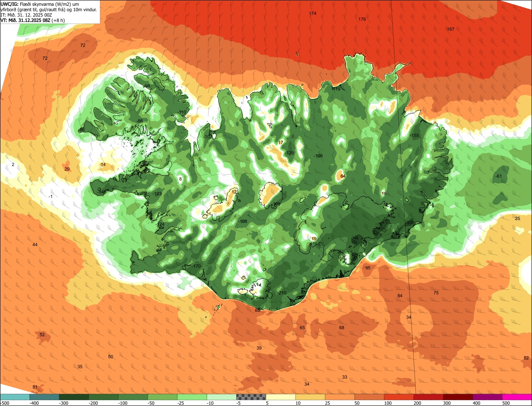The image size is (532, 406).
Task: Click the map value 68
Action: pyautogui.click(x=342, y=328)
